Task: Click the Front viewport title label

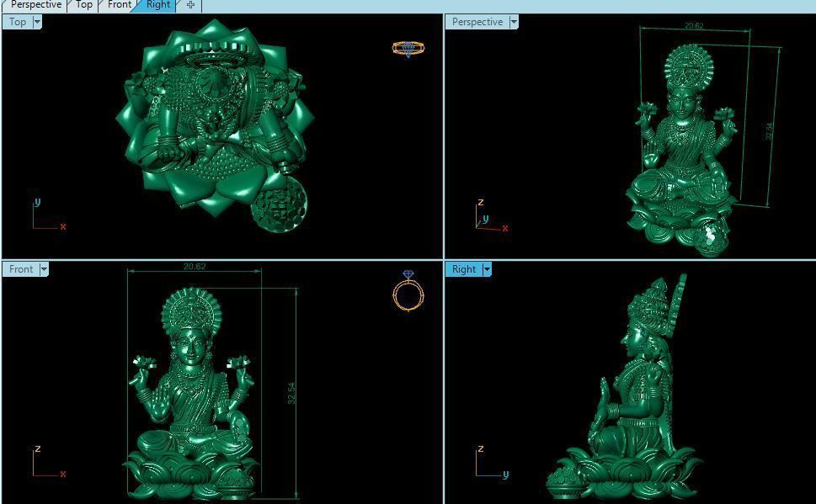Action: point(21,269)
